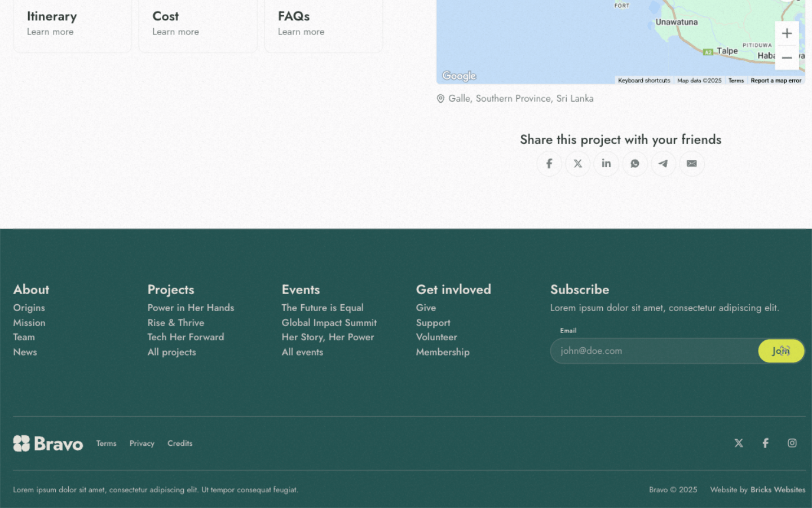Go to All projects link

(x=171, y=352)
